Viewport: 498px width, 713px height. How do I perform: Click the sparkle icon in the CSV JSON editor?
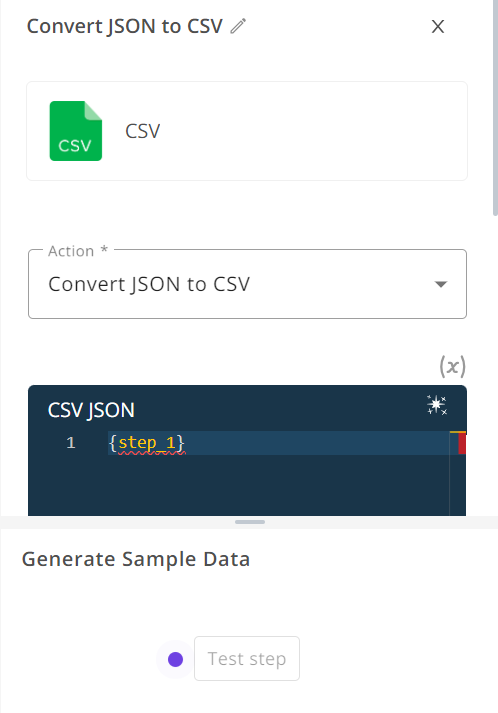[437, 405]
